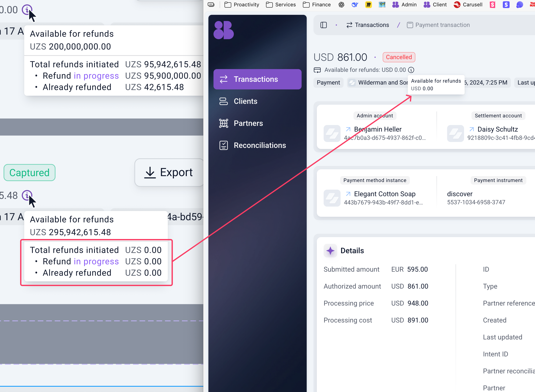Click the 'Payment method instance' label chip

coord(375,180)
